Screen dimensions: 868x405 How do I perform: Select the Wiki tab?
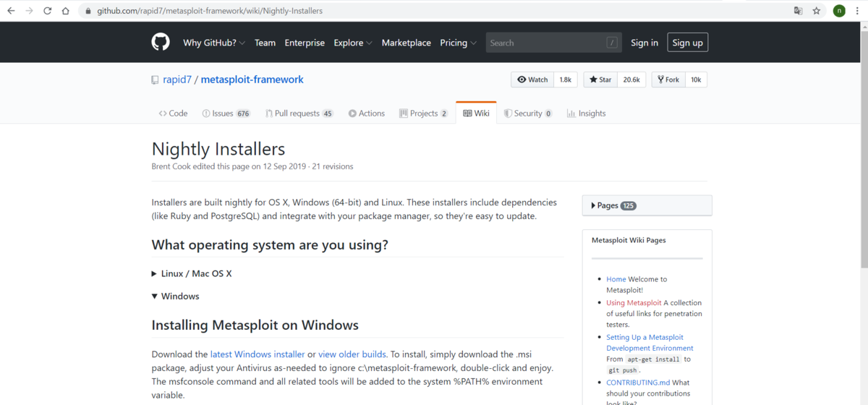[476, 114]
